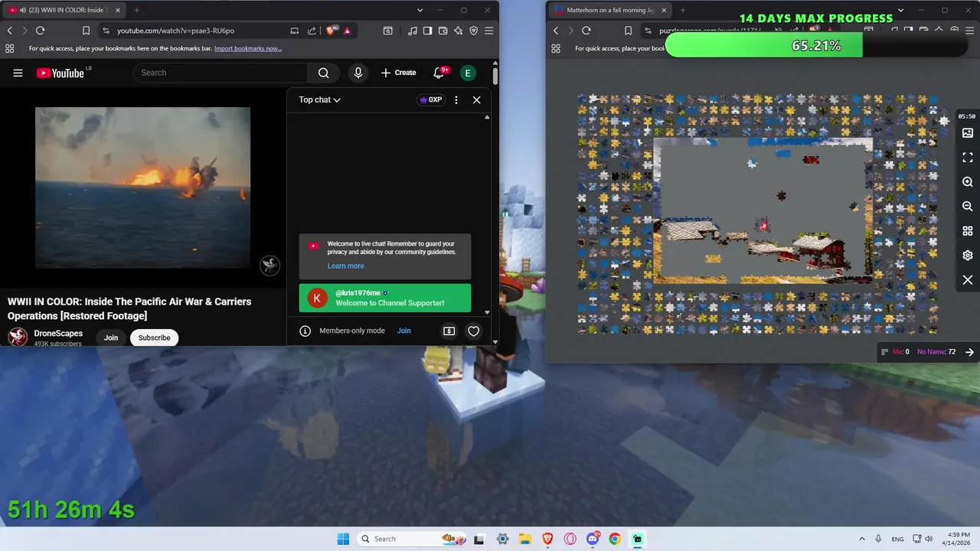Click the DroneScapes channel avatar
980x551 pixels.
[18, 337]
